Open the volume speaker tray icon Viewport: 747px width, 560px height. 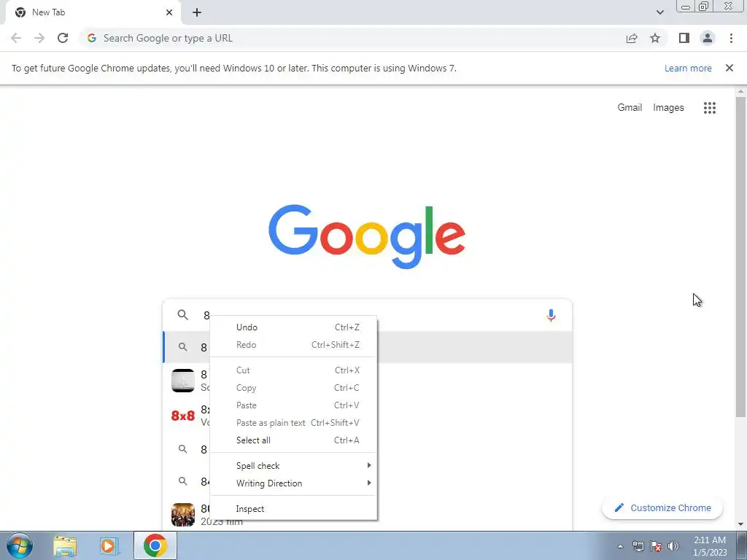point(673,546)
